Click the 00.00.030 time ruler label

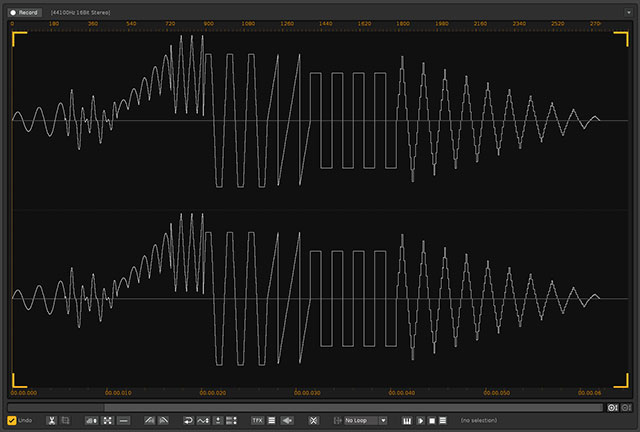[x=307, y=393]
